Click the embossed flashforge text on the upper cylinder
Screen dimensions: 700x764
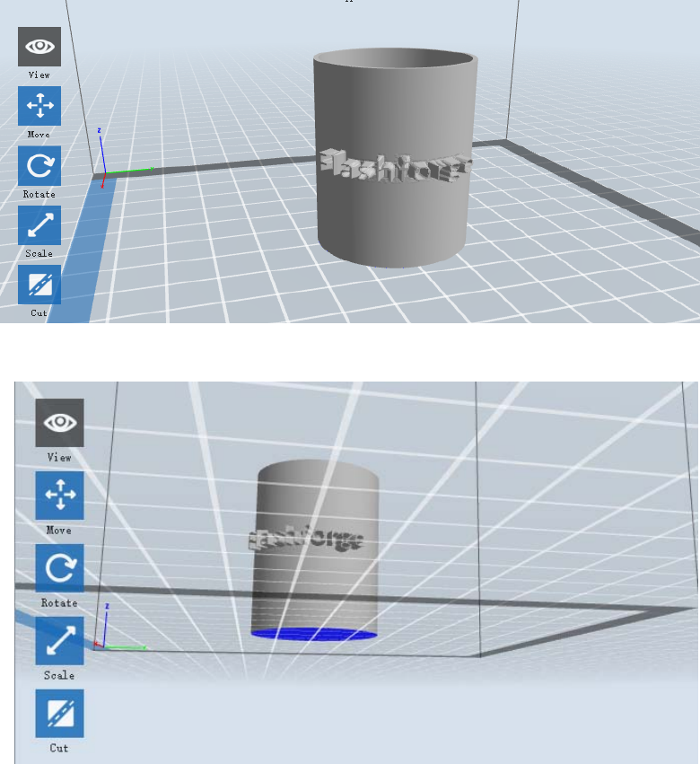[395, 167]
